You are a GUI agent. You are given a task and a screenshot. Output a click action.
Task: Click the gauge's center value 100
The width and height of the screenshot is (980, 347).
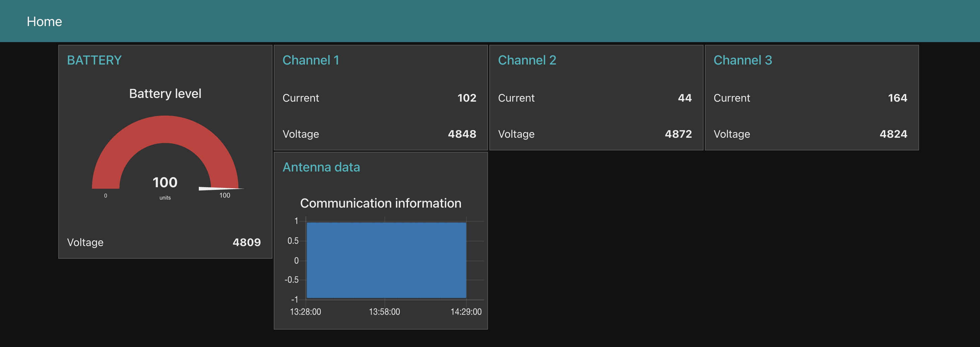tap(165, 183)
